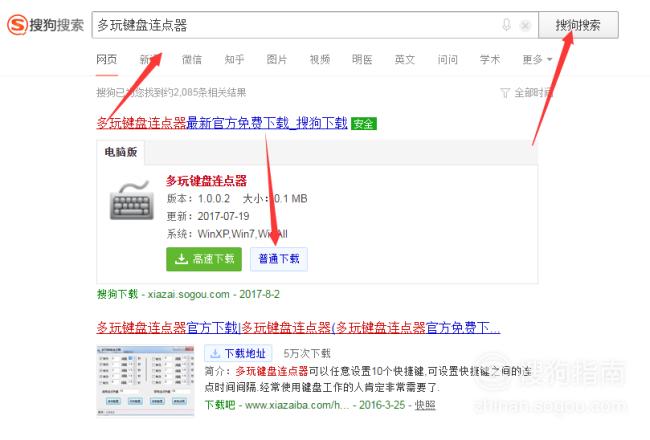The height and width of the screenshot is (440, 650).
Task: Click the www.xiazaiba.com source URL
Action: [297, 405]
